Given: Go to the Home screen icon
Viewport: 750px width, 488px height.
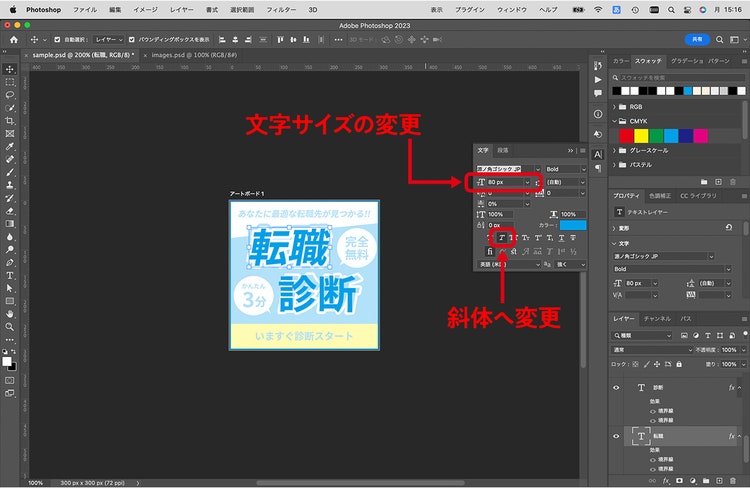Looking at the screenshot, I should 14,40.
